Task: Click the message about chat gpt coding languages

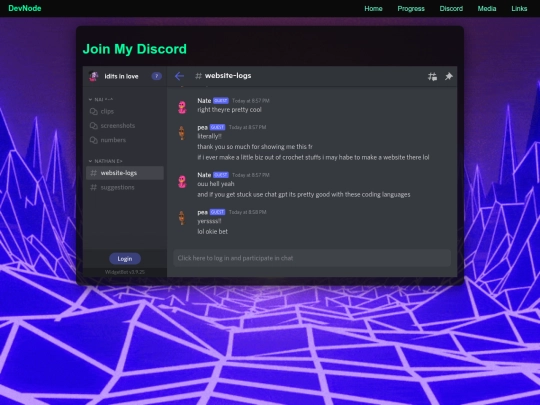Action: (304, 195)
